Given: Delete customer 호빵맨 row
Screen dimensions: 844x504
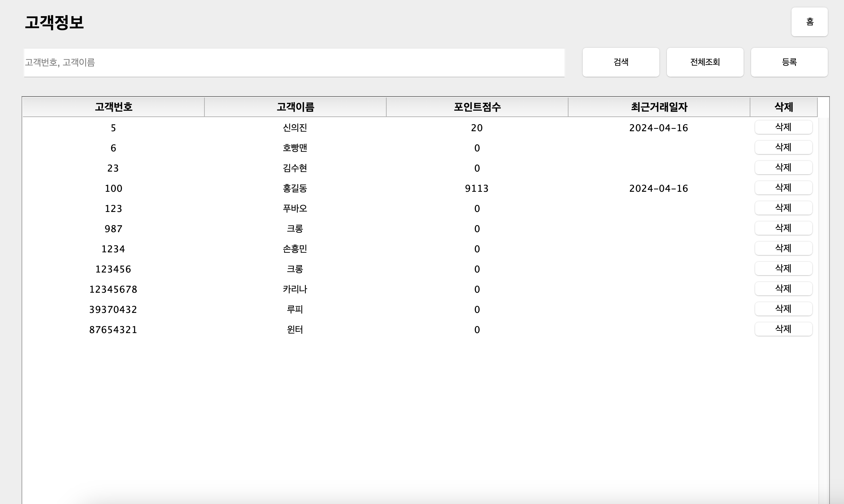Looking at the screenshot, I should pos(783,147).
